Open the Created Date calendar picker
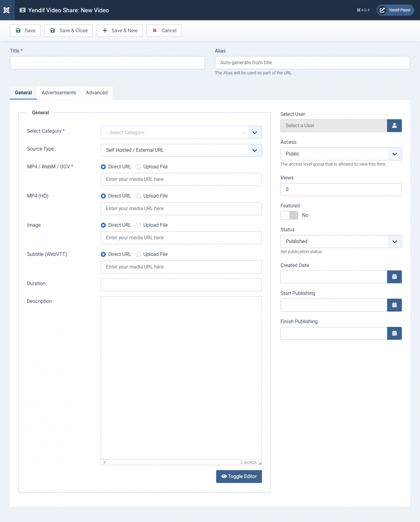The image size is (420, 522). [394, 277]
